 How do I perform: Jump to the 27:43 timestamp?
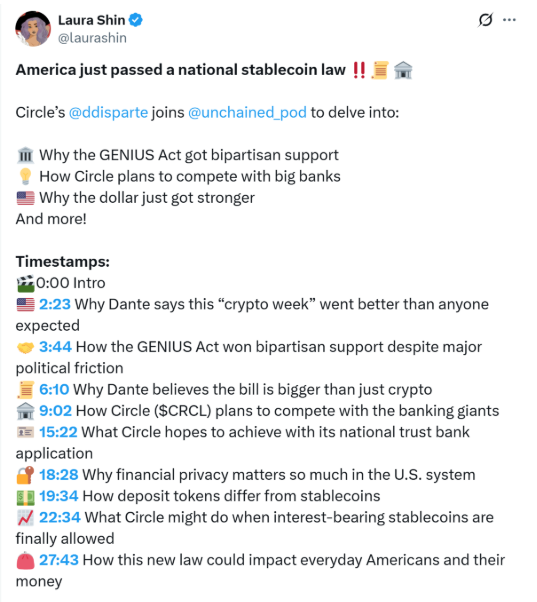click(59, 560)
